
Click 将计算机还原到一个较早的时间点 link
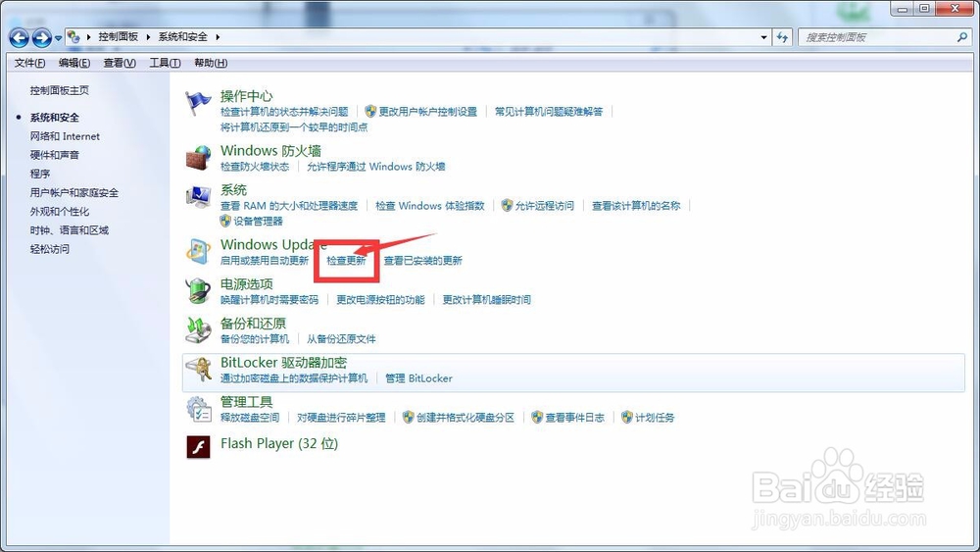pos(294,126)
